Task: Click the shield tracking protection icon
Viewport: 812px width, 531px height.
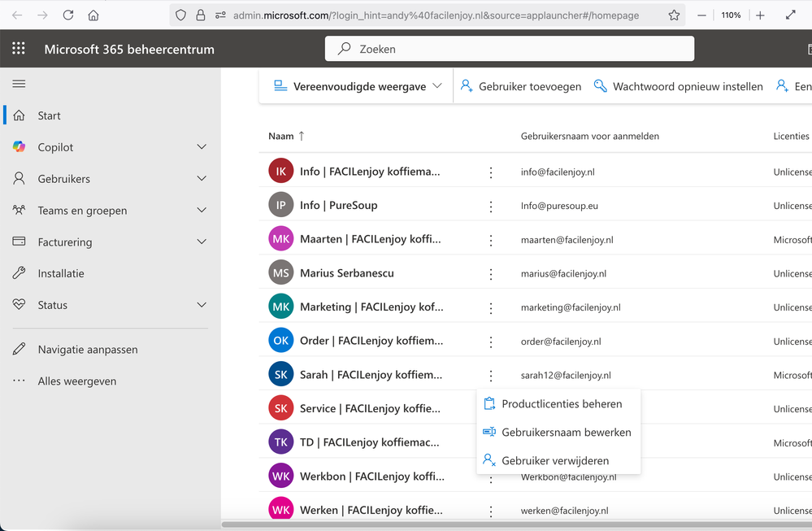Action: coord(180,15)
